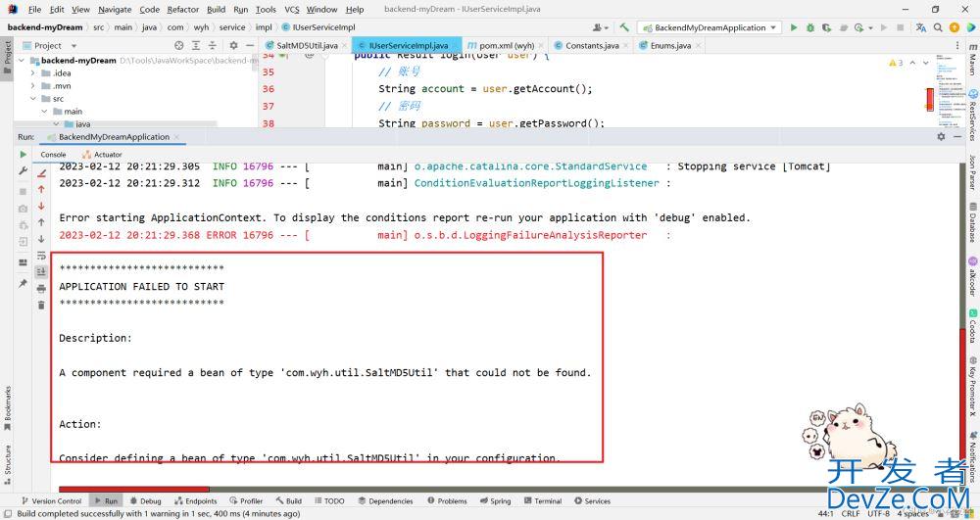Image resolution: width=980 pixels, height=520 pixels.
Task: Open Version Control tool window
Action: (51, 500)
